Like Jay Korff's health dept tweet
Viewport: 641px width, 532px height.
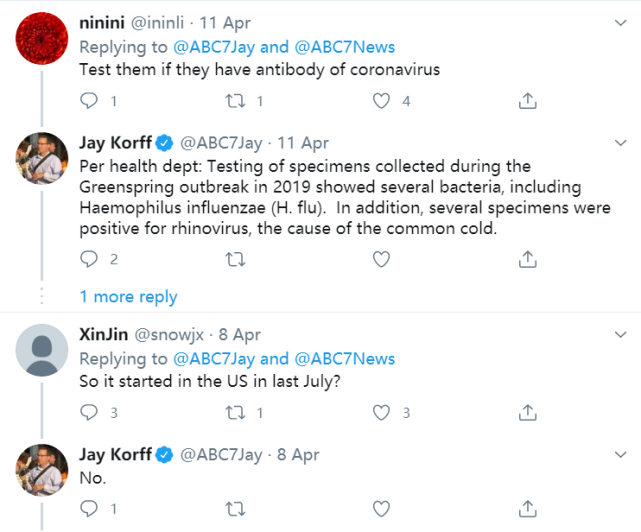[x=381, y=259]
